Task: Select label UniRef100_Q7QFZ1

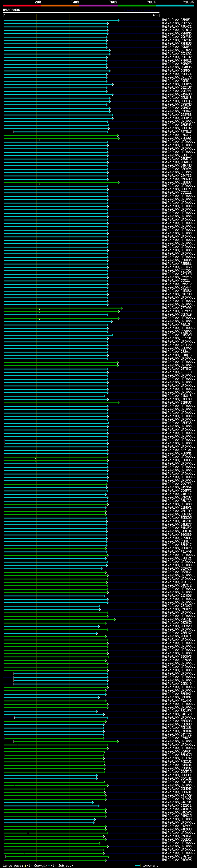Action: click(177, 558)
